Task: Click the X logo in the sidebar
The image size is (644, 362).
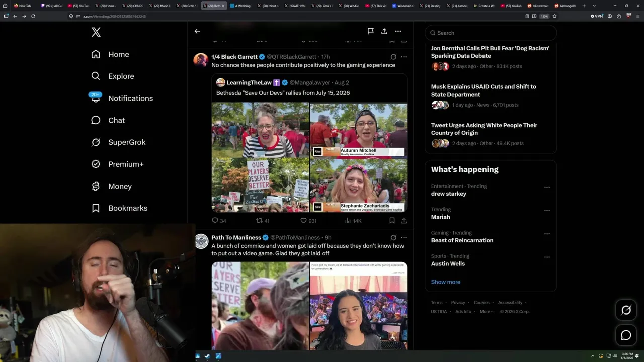Action: (x=96, y=33)
